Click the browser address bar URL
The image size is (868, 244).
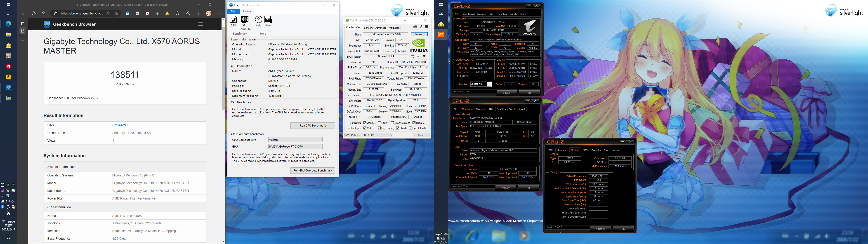[x=82, y=14]
